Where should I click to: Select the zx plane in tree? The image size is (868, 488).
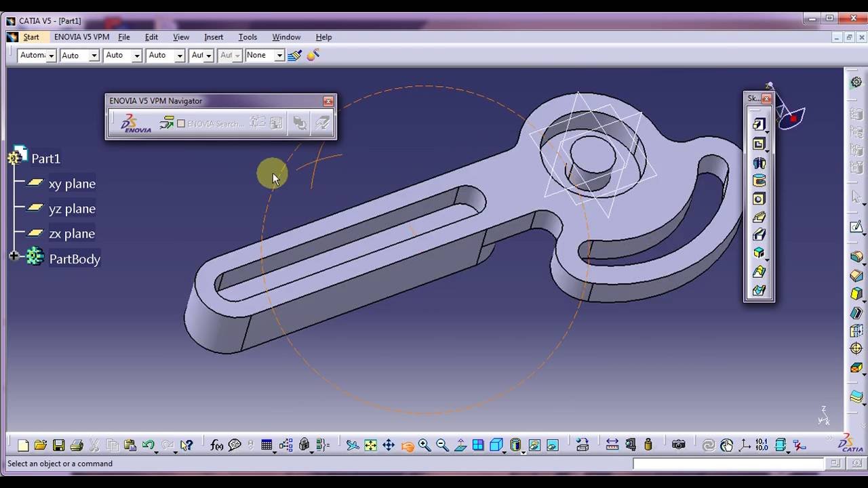(x=72, y=234)
